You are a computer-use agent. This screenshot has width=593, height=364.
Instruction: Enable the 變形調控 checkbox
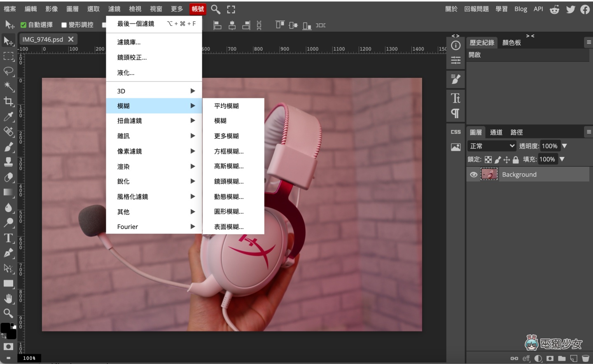click(x=64, y=25)
